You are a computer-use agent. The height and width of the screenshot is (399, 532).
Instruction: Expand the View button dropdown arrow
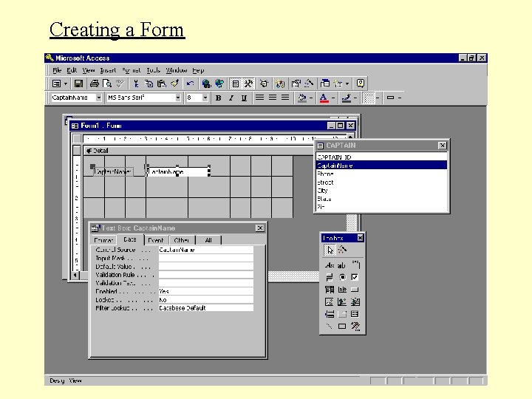click(x=66, y=83)
